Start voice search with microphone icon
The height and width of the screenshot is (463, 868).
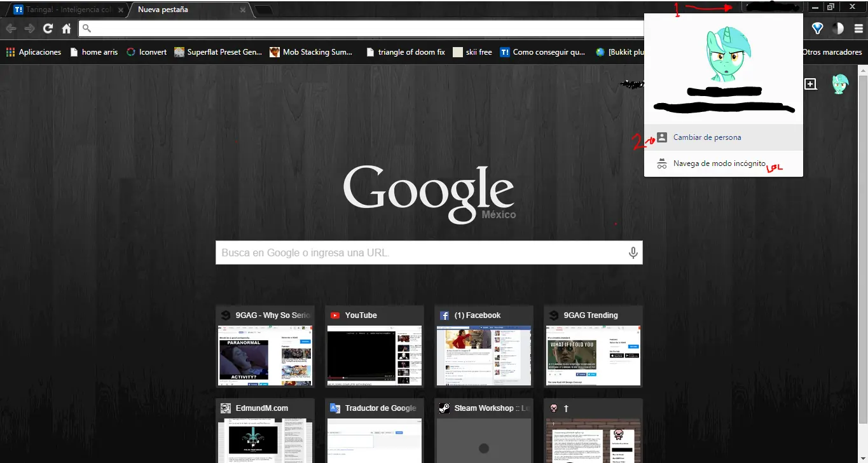pyautogui.click(x=633, y=252)
